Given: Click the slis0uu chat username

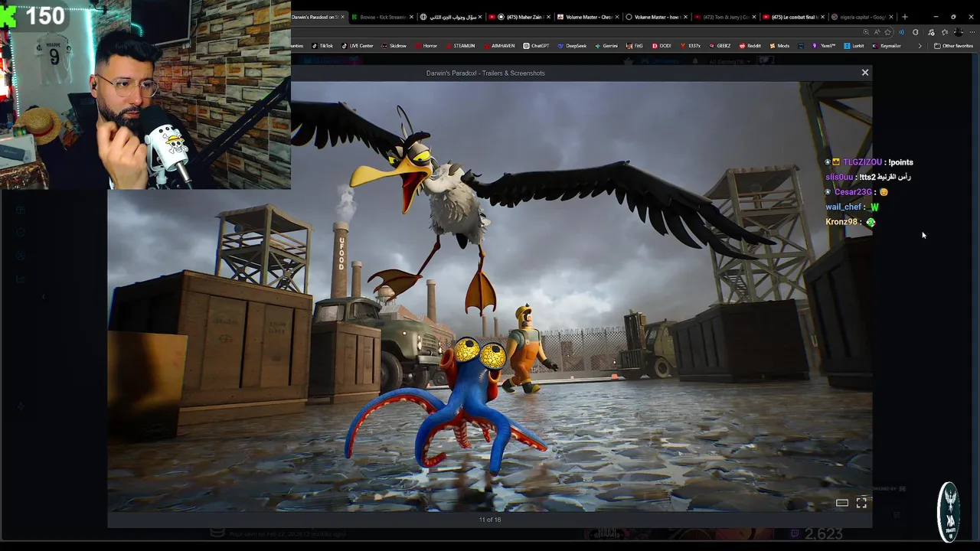Looking at the screenshot, I should click(839, 178).
